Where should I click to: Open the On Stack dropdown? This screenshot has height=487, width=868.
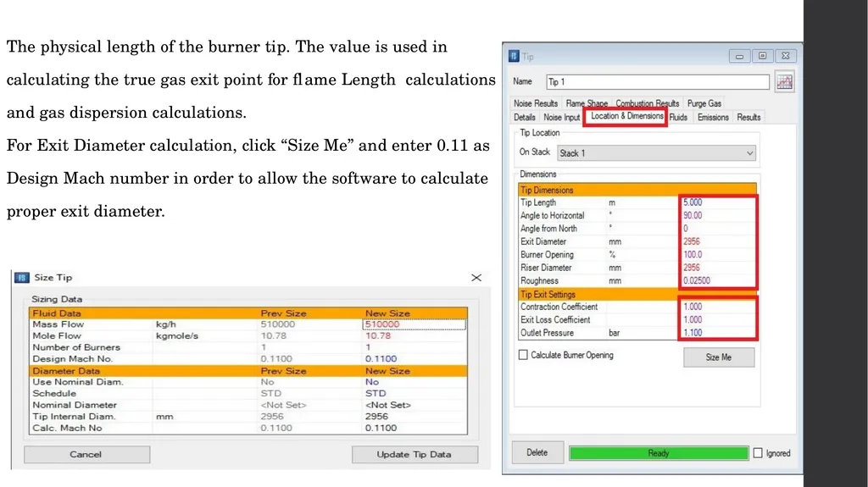[657, 152]
